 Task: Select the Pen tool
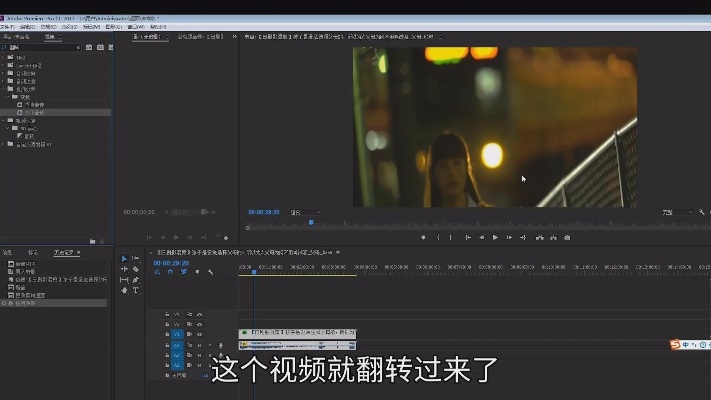tap(135, 280)
